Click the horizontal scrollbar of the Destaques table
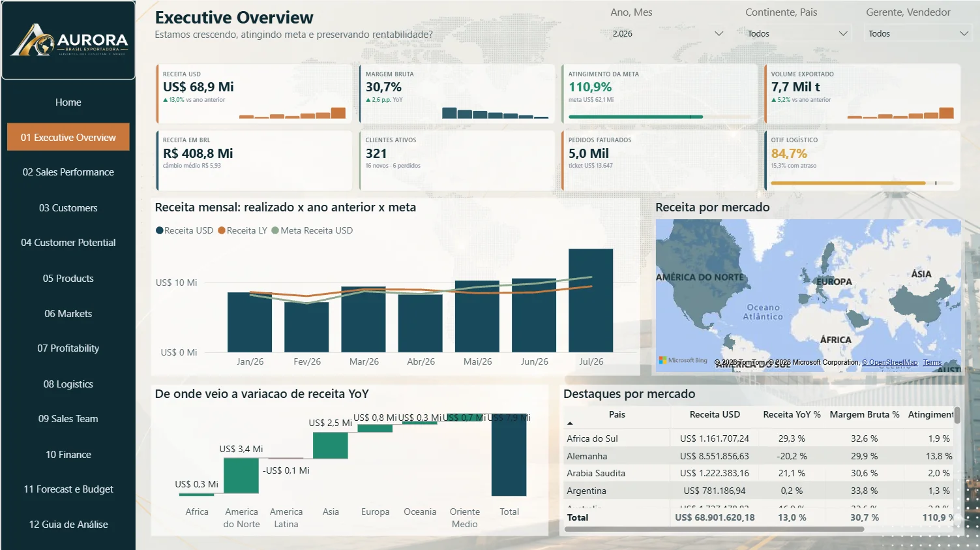This screenshot has width=980, height=550. (715, 529)
